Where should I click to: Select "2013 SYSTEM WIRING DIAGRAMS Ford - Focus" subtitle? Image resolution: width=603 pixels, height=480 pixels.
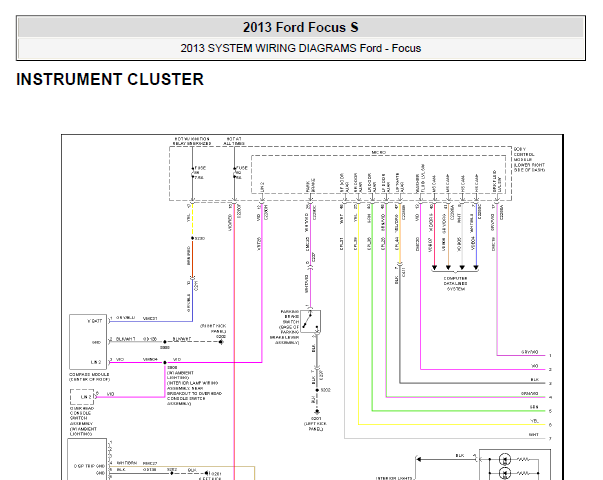pos(301,48)
